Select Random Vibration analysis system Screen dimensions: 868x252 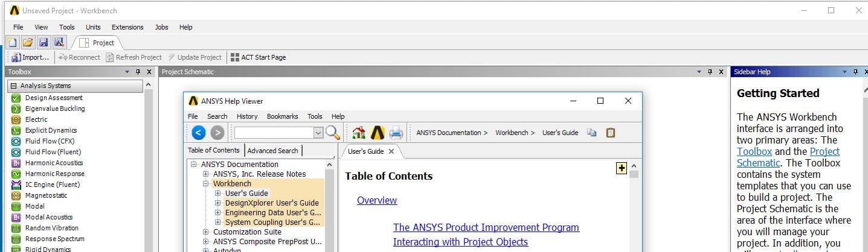pos(52,228)
